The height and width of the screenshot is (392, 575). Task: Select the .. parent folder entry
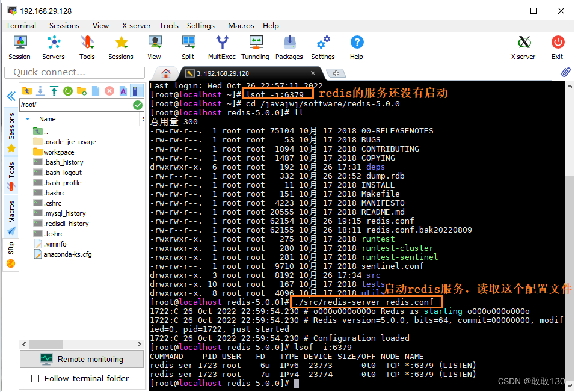click(x=40, y=131)
